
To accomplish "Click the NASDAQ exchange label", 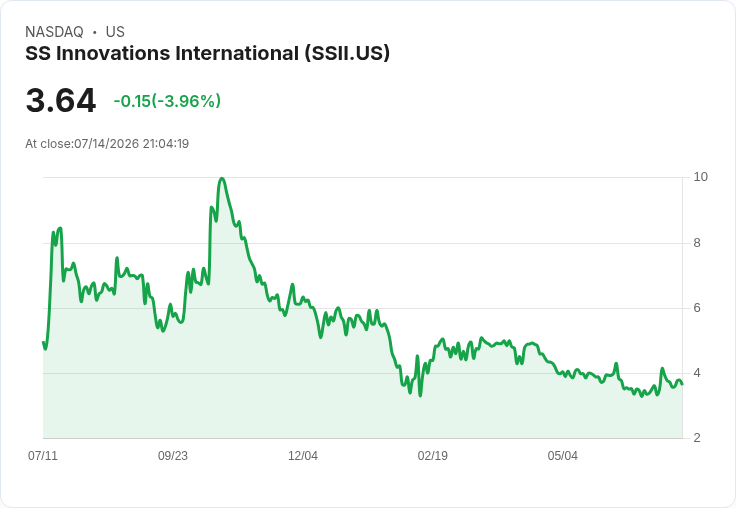I will coord(54,32).
